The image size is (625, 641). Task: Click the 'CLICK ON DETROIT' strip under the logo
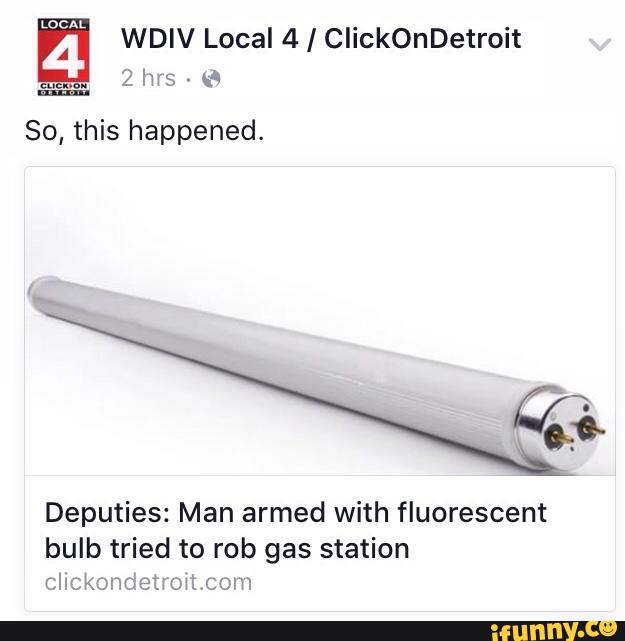(63, 88)
